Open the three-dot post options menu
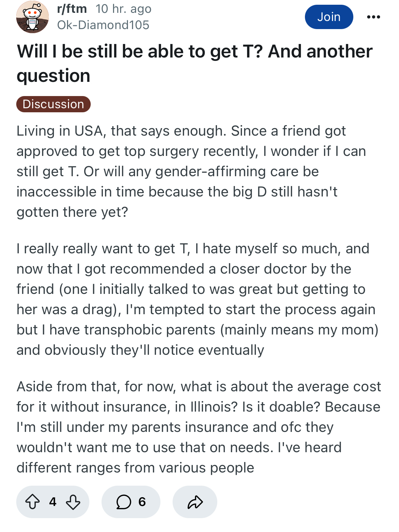Image resolution: width=399 pixels, height=532 pixels. tap(374, 17)
